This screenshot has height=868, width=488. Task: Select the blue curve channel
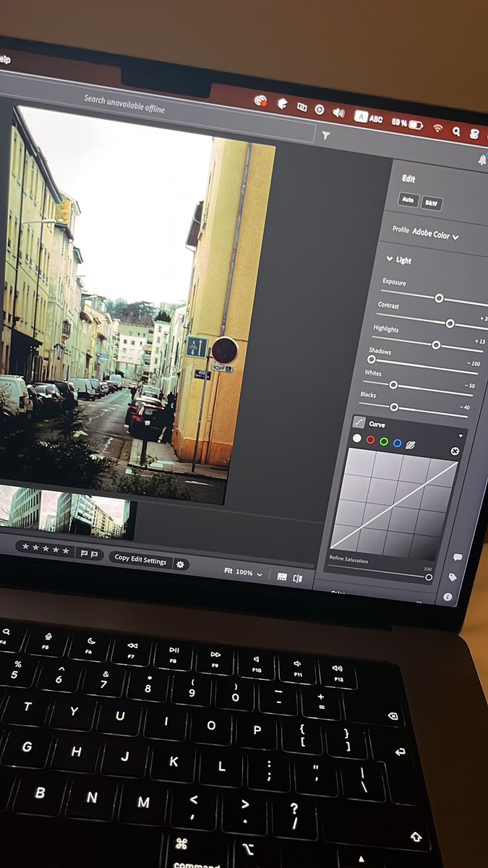(398, 443)
